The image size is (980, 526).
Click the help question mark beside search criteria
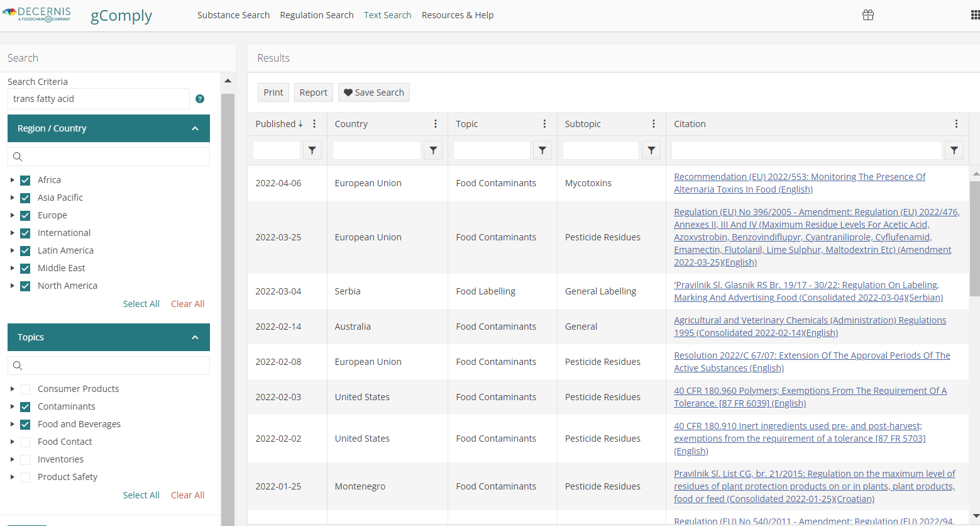(200, 99)
